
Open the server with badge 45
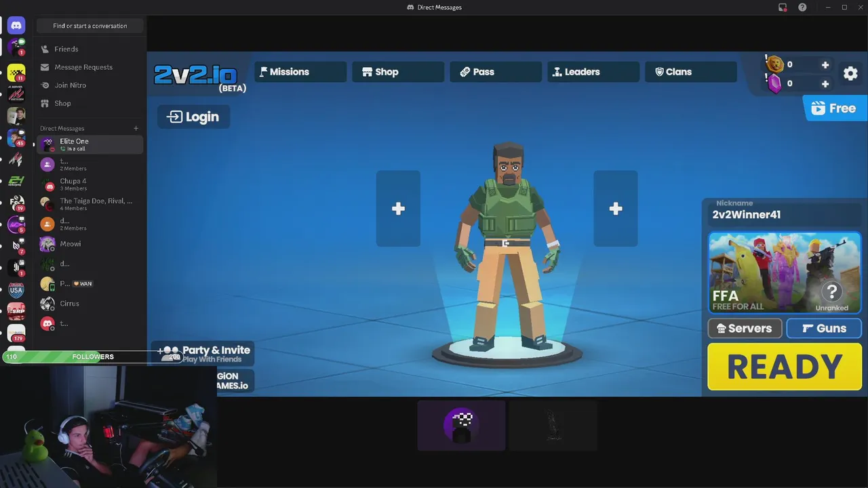pyautogui.click(x=16, y=138)
